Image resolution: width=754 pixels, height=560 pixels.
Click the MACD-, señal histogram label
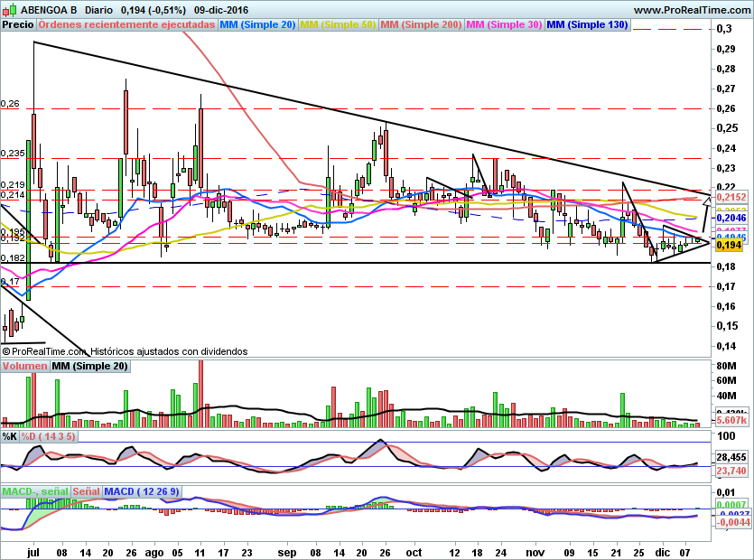coord(35,491)
